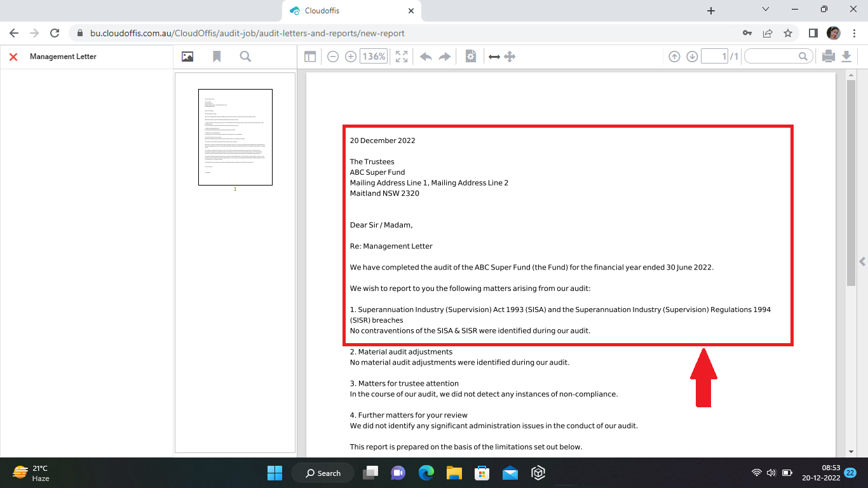Click the undo arrow in viewer toolbar
This screenshot has height=488, width=868.
426,57
